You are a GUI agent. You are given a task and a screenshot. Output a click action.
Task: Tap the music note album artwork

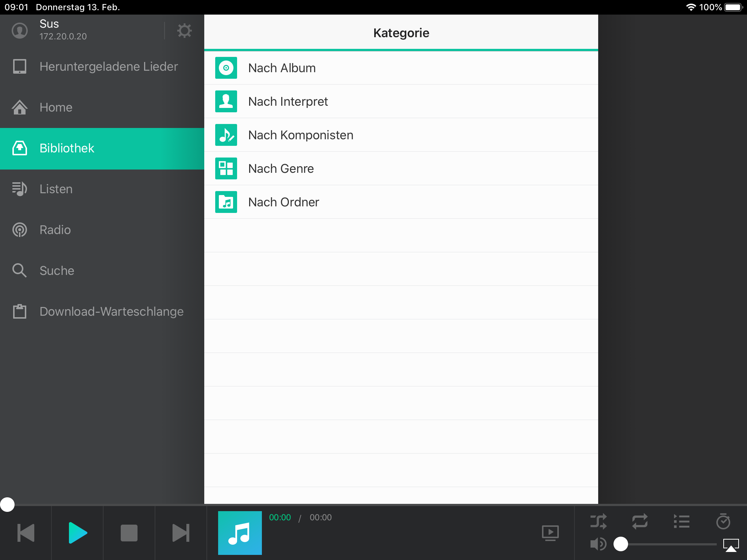point(240,533)
